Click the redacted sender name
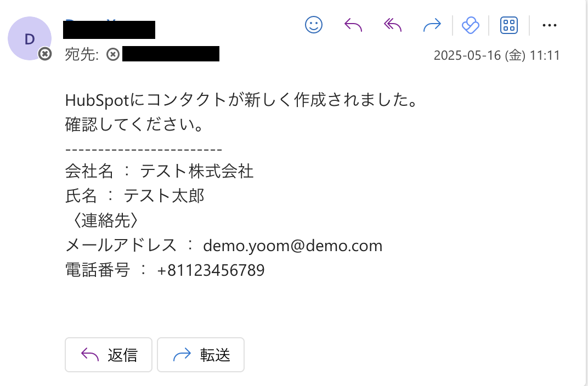 click(109, 30)
